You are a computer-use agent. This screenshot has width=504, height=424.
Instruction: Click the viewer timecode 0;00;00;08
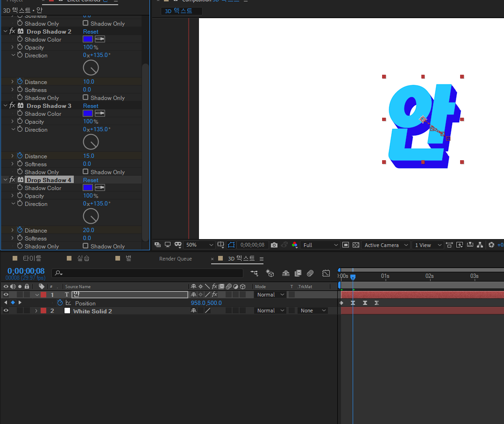pyautogui.click(x=252, y=245)
